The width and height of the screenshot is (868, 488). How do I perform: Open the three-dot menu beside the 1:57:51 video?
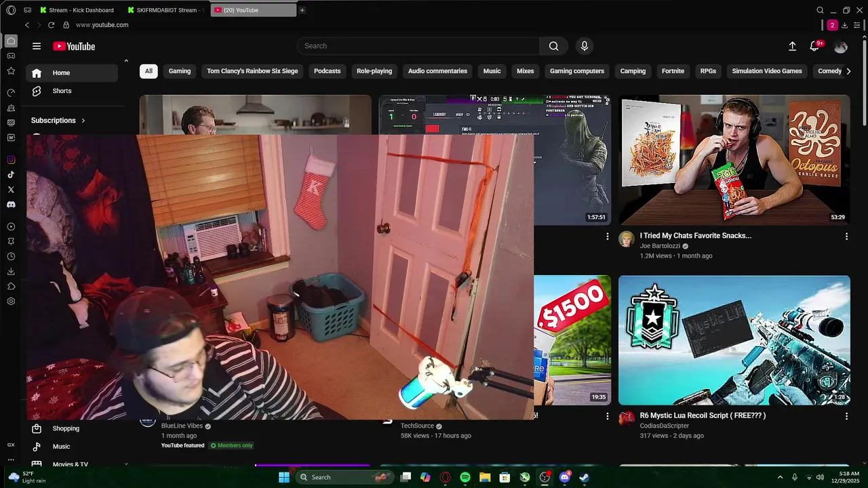coord(607,237)
